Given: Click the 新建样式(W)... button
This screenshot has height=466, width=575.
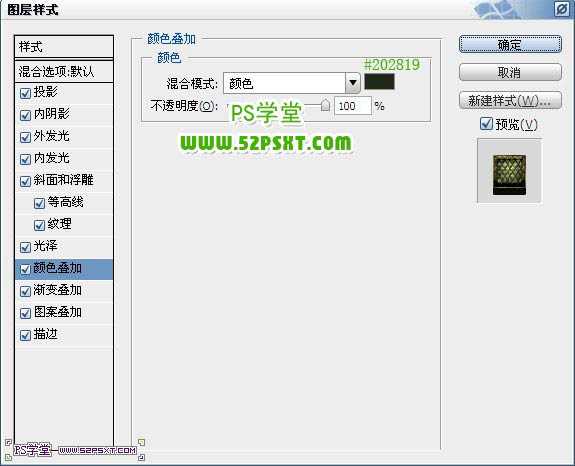Looking at the screenshot, I should (x=510, y=100).
